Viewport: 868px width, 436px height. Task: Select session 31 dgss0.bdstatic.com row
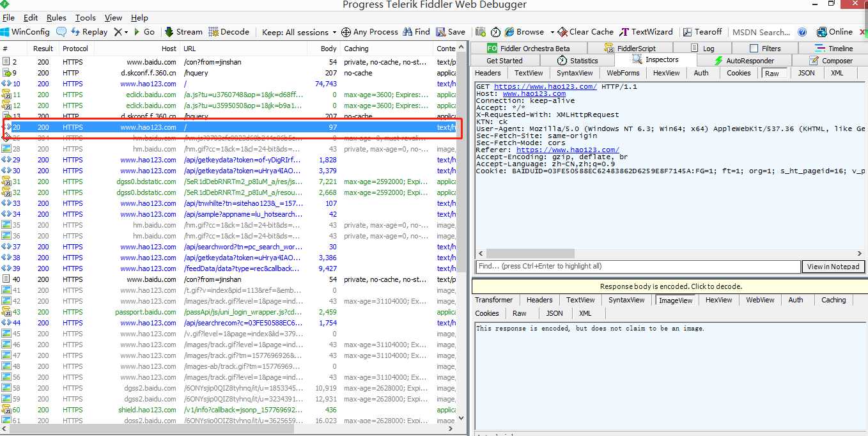click(x=228, y=182)
